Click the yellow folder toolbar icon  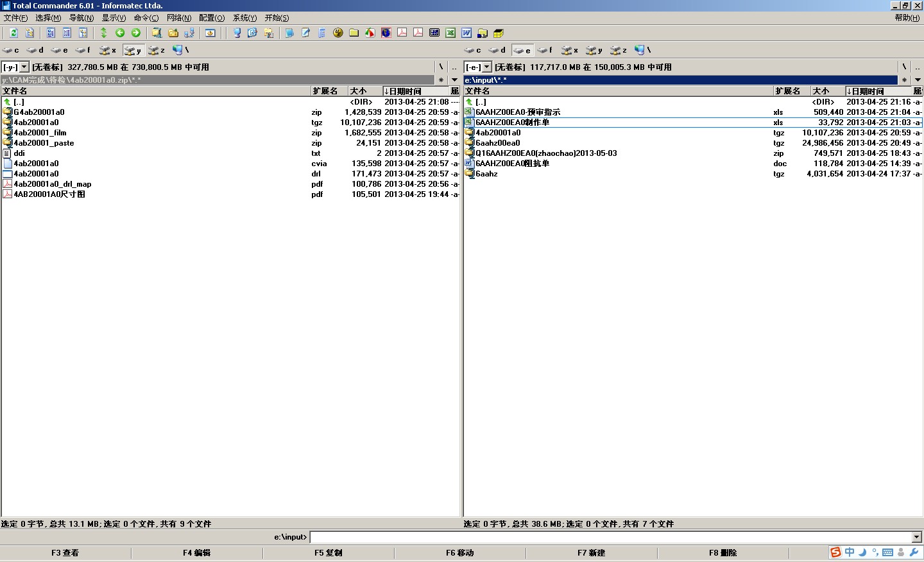(354, 33)
